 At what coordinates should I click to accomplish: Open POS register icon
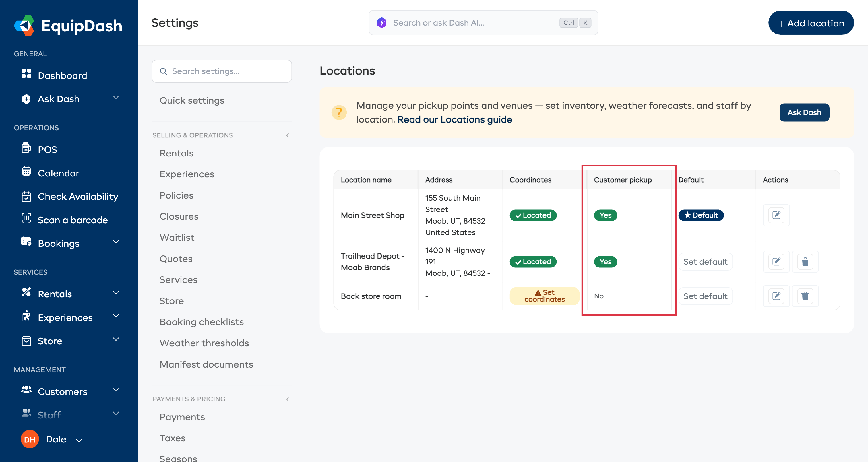coord(26,148)
